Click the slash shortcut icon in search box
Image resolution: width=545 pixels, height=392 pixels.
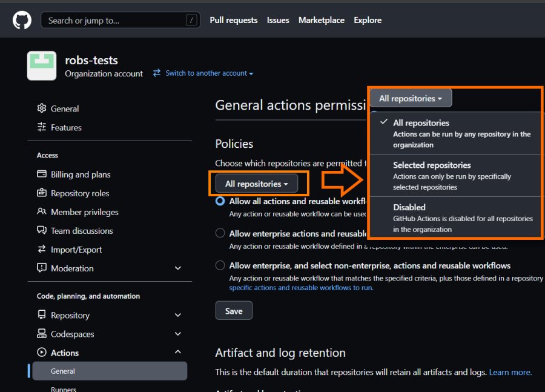coord(191,20)
